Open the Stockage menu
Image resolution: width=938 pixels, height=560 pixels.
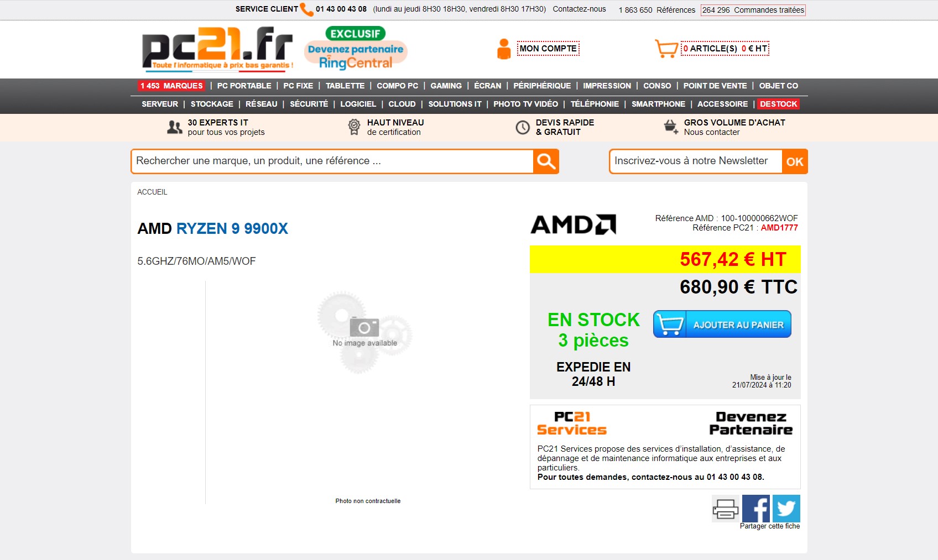pyautogui.click(x=212, y=104)
